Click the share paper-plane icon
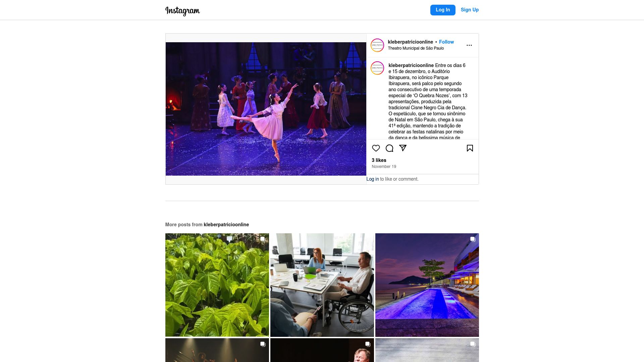Viewport: 644px width, 362px height. 402,148
